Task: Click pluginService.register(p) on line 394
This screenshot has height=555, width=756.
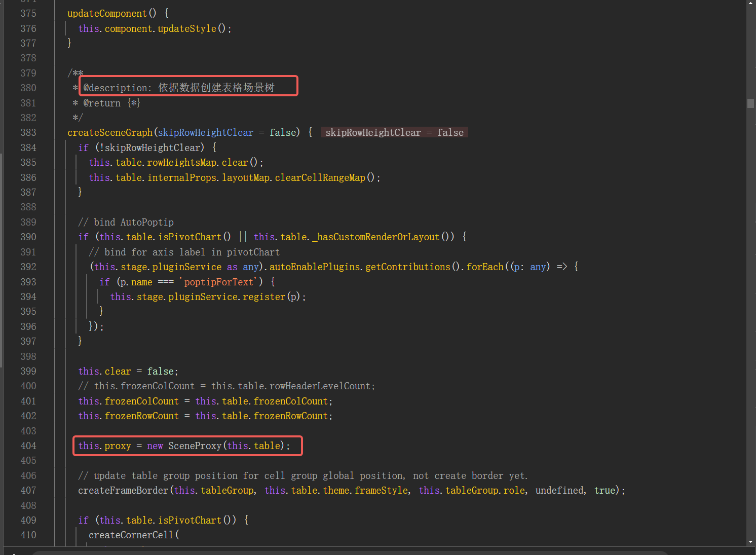Action: tap(234, 297)
